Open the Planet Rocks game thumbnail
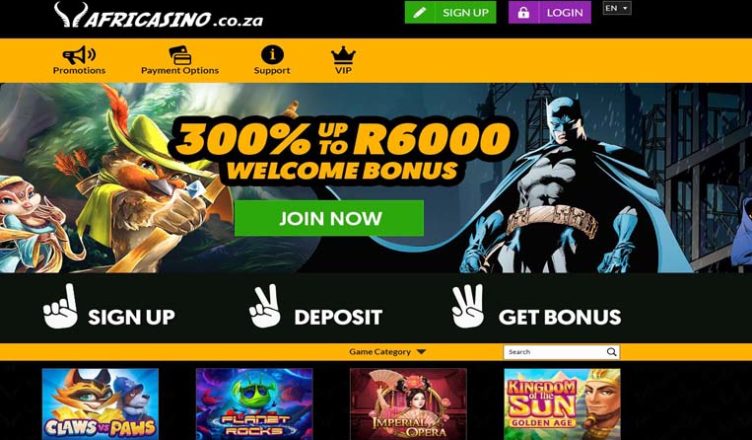Image resolution: width=752 pixels, height=440 pixels. tap(254, 404)
